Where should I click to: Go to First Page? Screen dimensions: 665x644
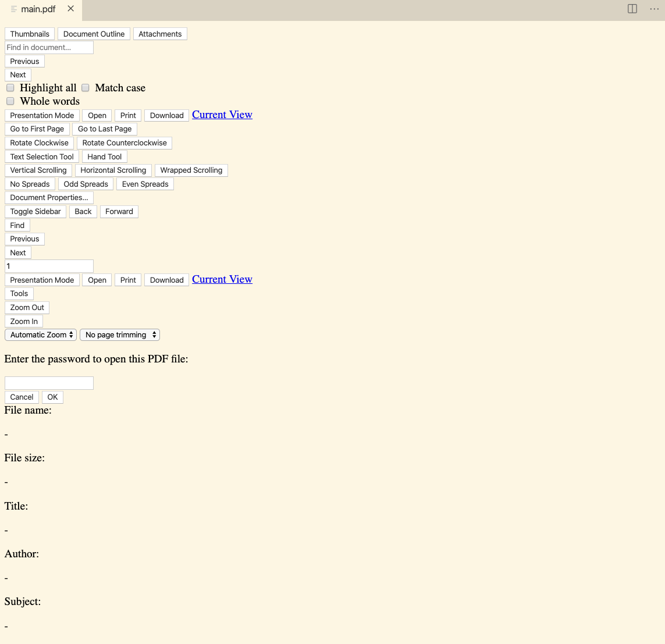[37, 129]
